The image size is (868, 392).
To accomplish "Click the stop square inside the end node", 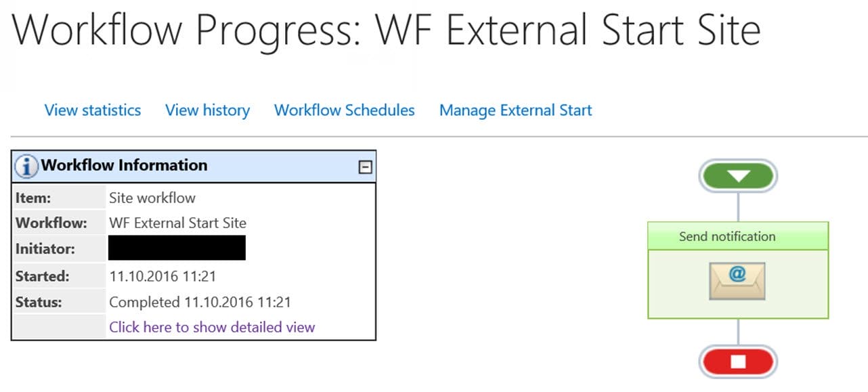I will [738, 362].
